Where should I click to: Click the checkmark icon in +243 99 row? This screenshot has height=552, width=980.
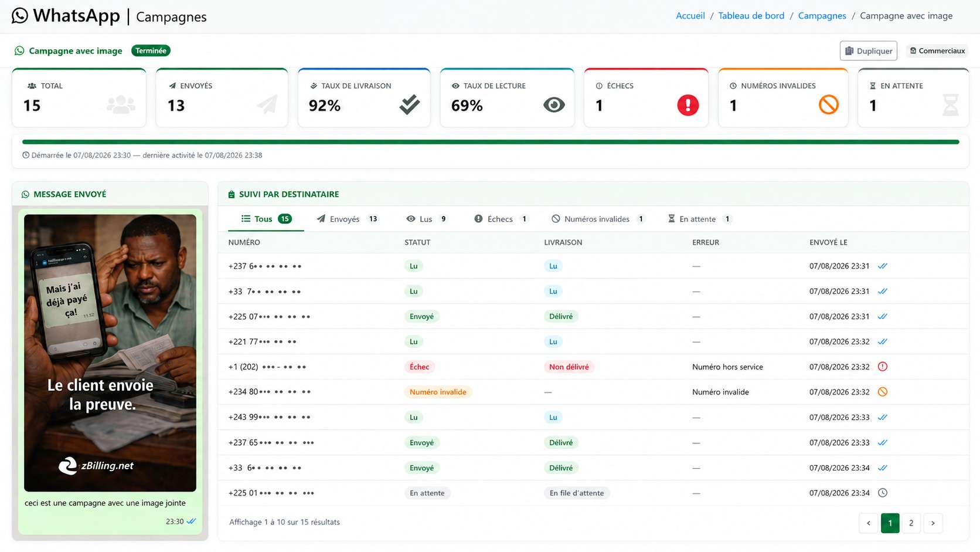[x=883, y=418]
